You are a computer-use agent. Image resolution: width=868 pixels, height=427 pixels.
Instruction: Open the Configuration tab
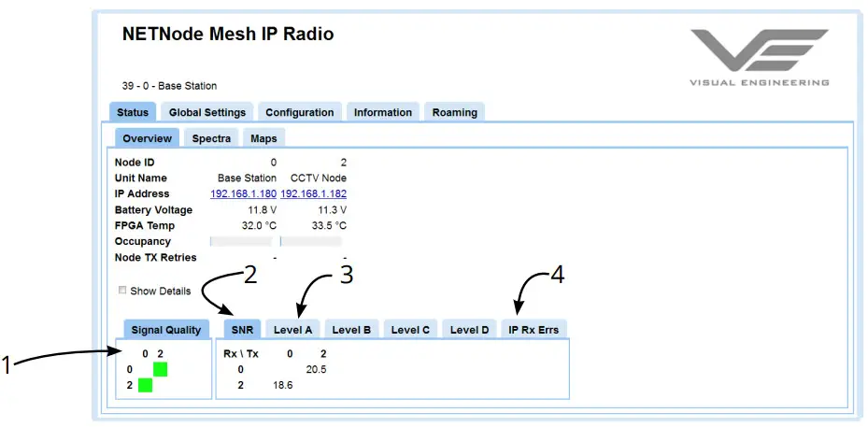coord(300,112)
